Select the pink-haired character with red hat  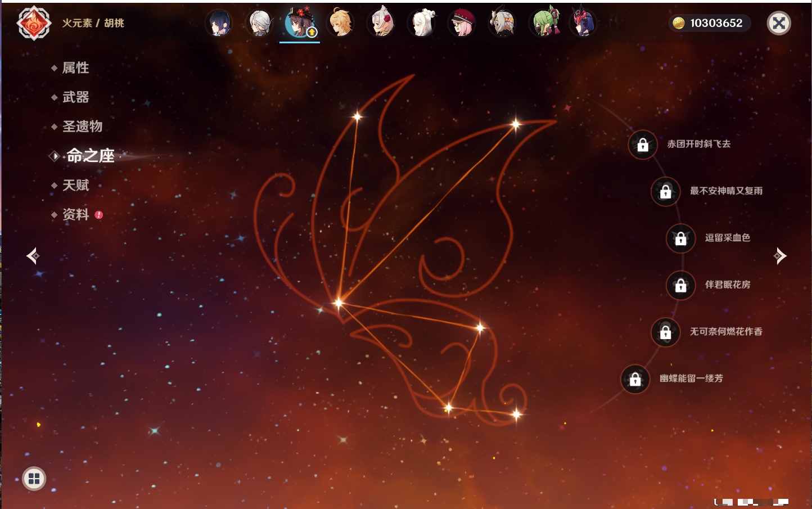click(462, 23)
